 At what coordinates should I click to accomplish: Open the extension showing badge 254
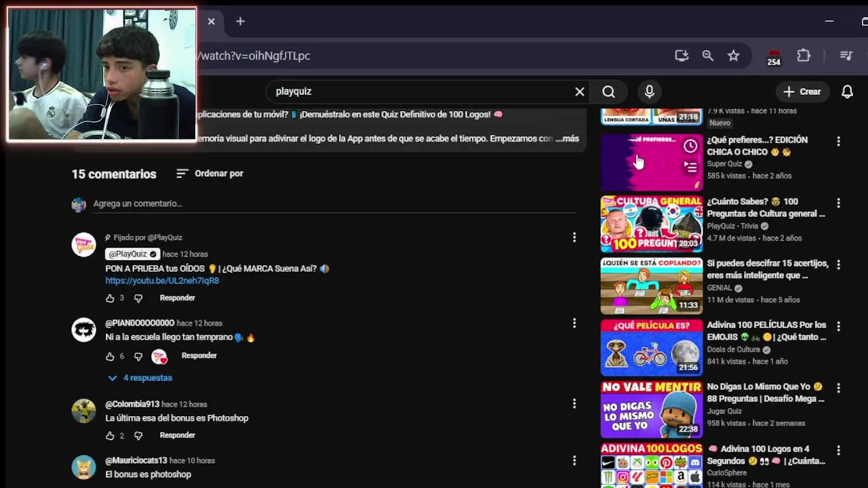[774, 57]
